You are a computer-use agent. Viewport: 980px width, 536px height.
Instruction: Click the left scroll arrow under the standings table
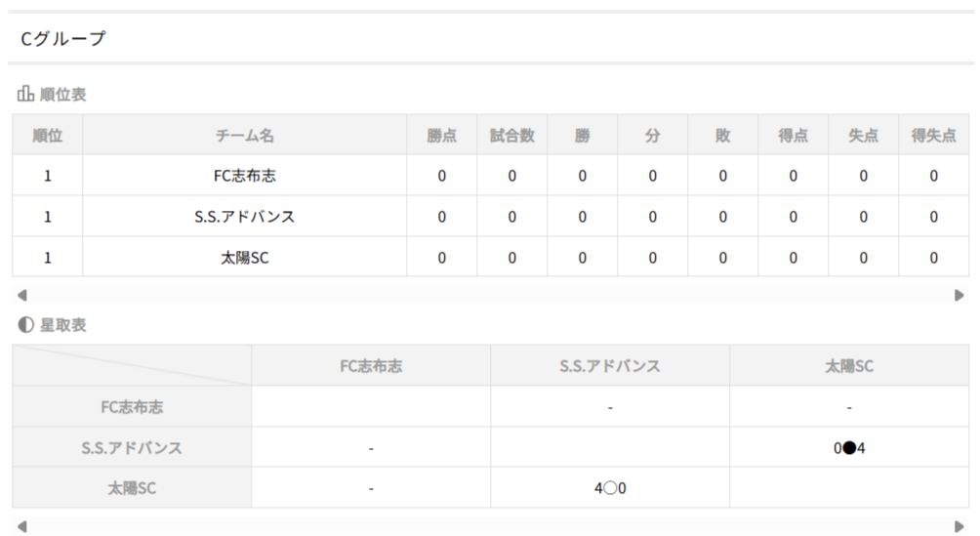click(22, 295)
